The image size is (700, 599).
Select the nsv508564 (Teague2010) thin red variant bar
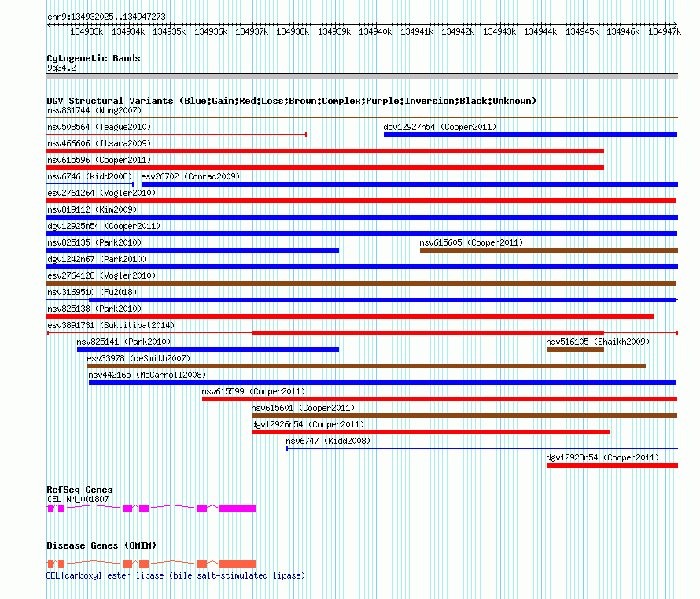click(176, 135)
